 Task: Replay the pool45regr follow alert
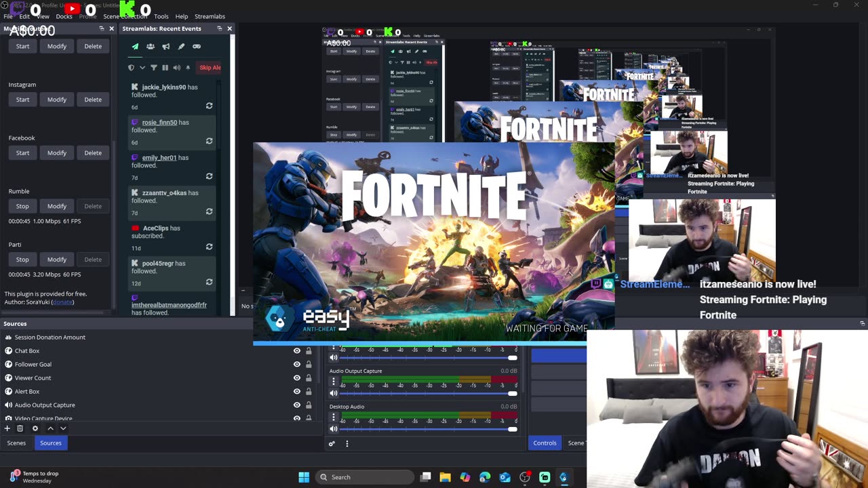[x=209, y=282]
